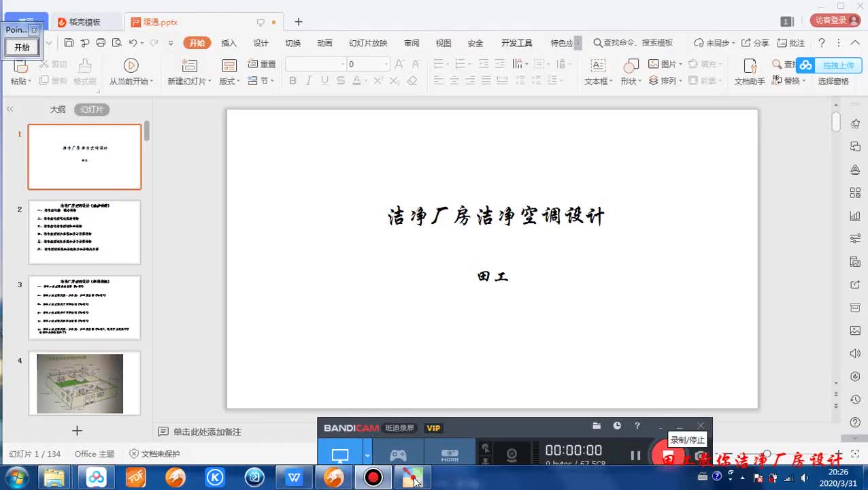Click the 查找命令 search box
This screenshot has width=868, height=490.
(633, 43)
